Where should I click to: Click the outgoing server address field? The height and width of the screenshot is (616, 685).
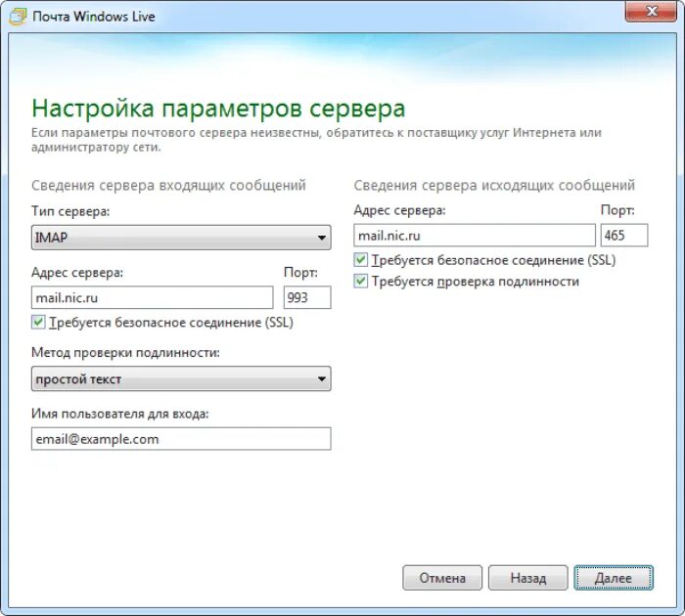click(x=475, y=236)
